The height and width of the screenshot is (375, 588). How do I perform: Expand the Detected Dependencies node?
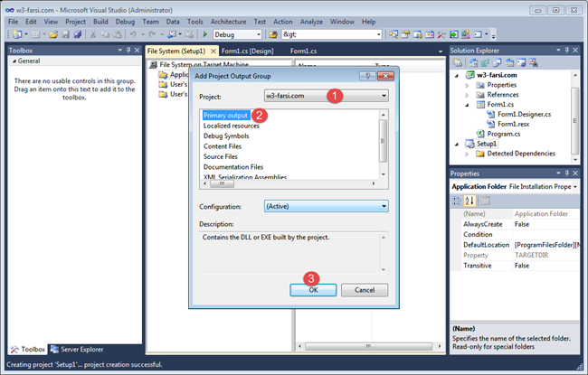[468, 154]
